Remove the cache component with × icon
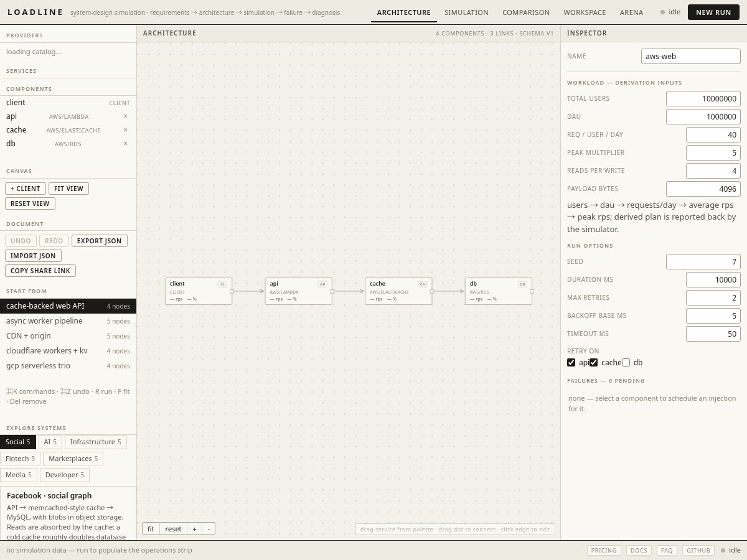This screenshot has width=747, height=560. click(x=125, y=130)
